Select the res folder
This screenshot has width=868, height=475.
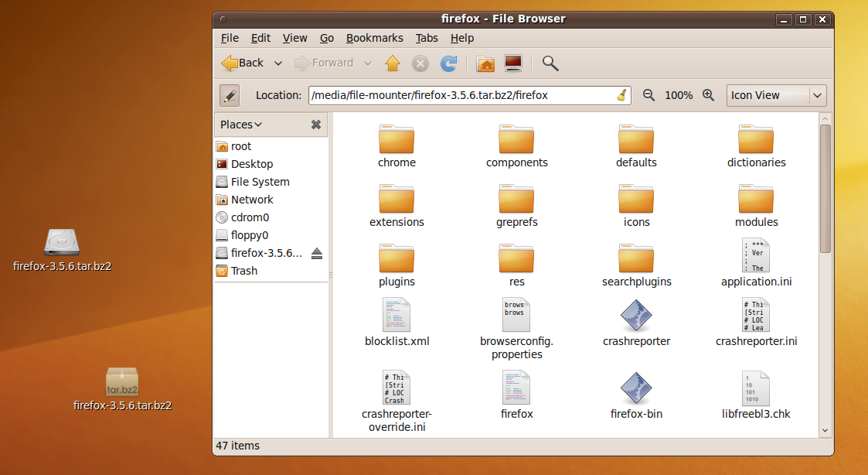pyautogui.click(x=516, y=265)
